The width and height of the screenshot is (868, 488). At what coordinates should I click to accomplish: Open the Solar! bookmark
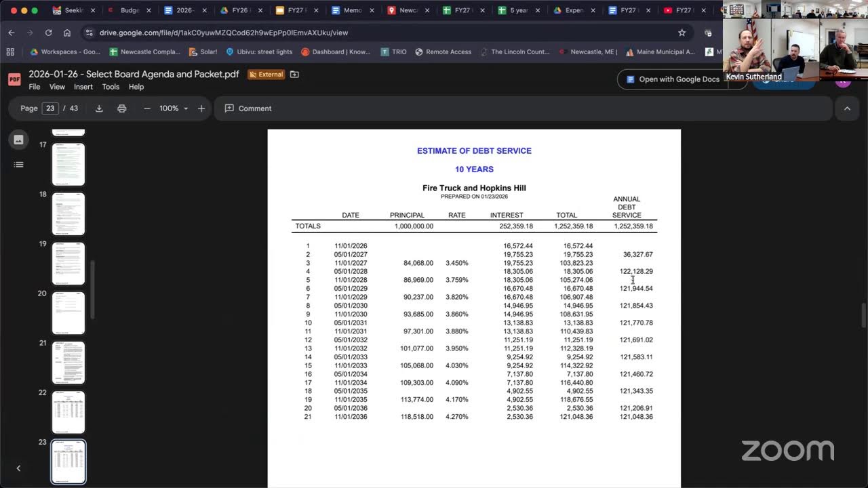(x=203, y=52)
